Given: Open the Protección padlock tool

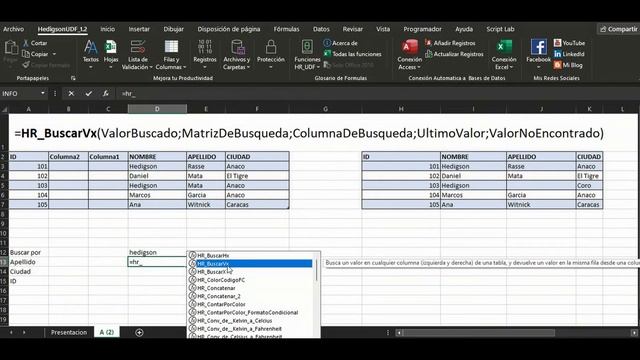Looking at the screenshot, I should point(271,55).
